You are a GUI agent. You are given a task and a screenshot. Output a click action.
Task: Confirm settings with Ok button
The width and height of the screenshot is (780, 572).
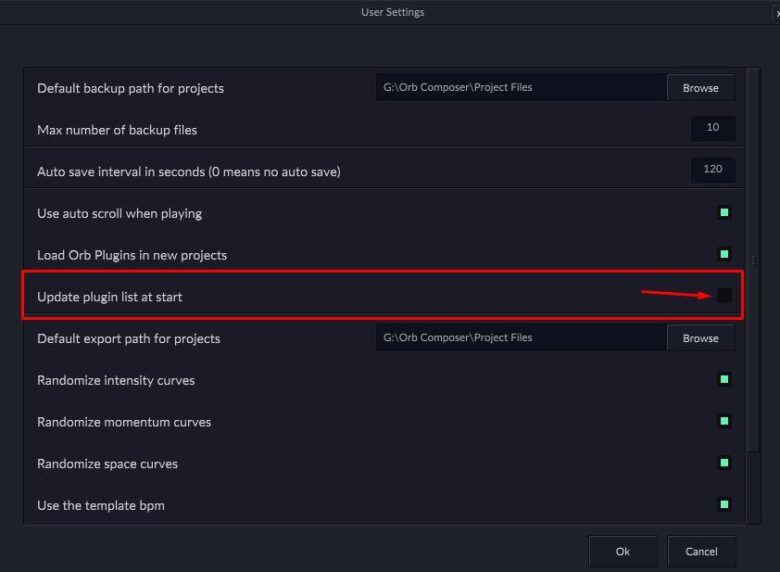tap(623, 551)
